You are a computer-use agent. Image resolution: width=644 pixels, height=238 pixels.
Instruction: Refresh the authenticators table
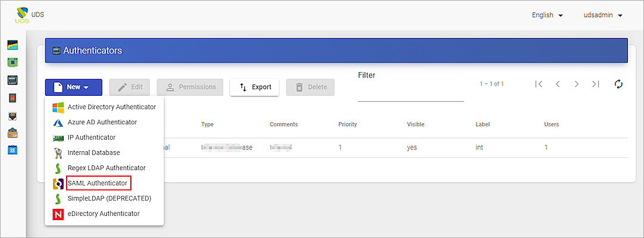618,84
